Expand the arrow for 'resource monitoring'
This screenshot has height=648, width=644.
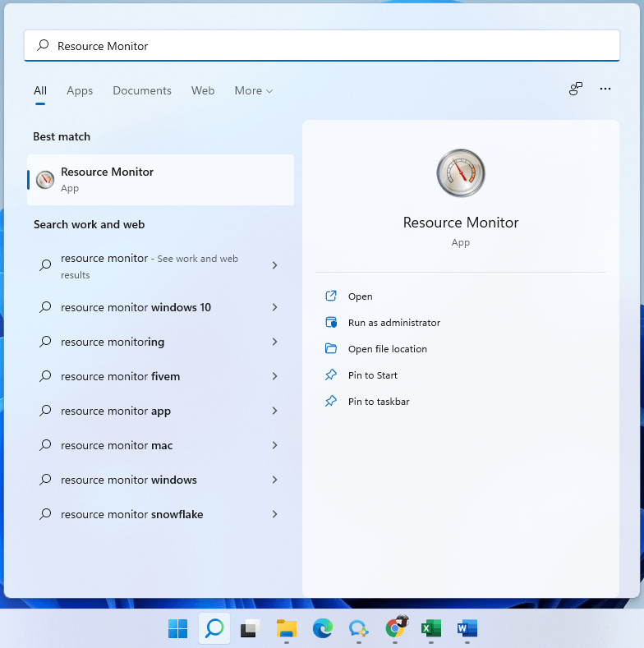pos(274,342)
